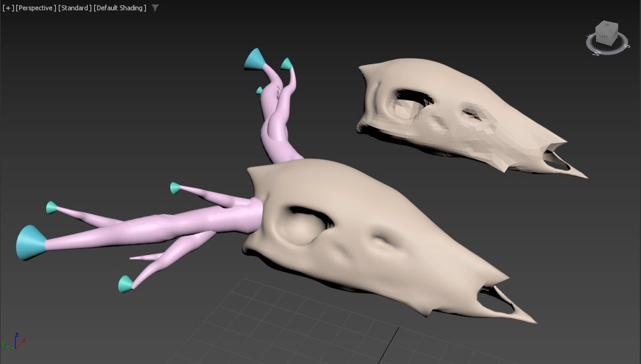Select the bottommost teal cone
This screenshot has width=641, height=364.
coord(125,284)
